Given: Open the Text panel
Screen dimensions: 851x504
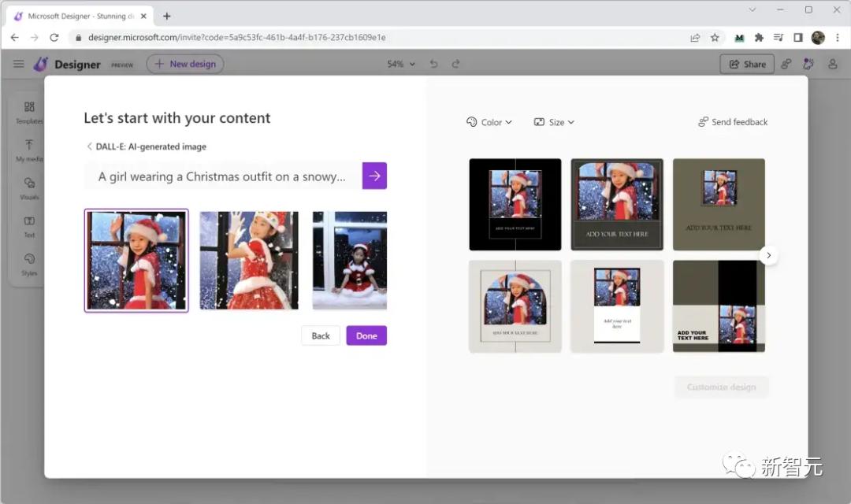Looking at the screenshot, I should 28,227.
